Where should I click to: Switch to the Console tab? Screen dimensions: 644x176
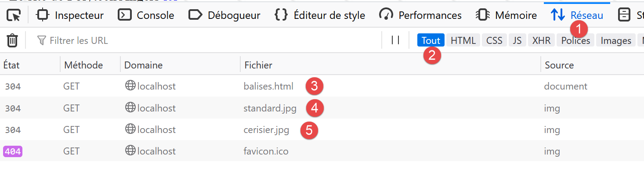point(146,15)
